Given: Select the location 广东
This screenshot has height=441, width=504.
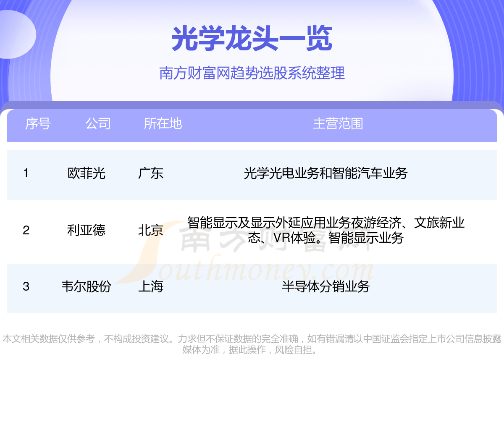Looking at the screenshot, I should 151,173.
